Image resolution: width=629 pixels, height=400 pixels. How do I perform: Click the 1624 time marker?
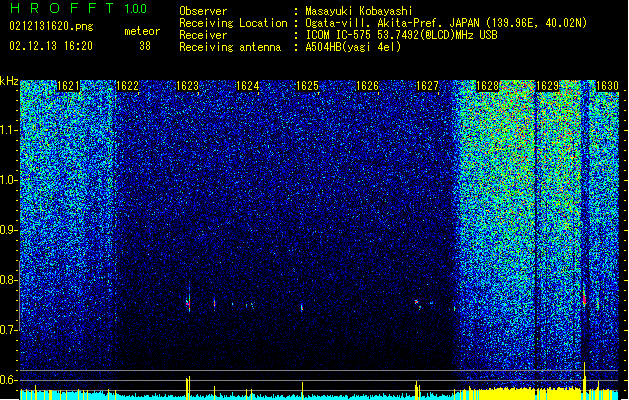click(248, 86)
